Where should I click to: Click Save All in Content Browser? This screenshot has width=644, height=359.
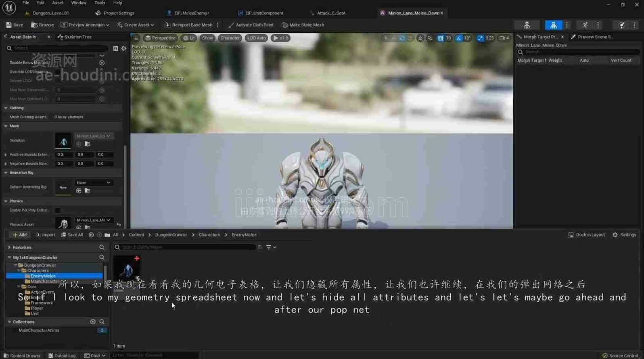(x=72, y=235)
